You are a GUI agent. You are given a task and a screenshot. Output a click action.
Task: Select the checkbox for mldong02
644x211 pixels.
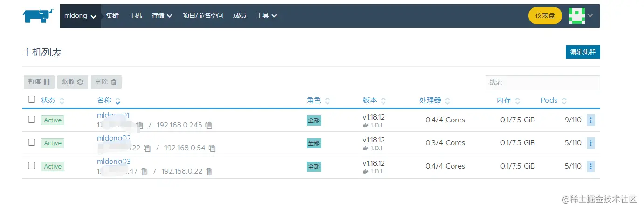point(32,142)
